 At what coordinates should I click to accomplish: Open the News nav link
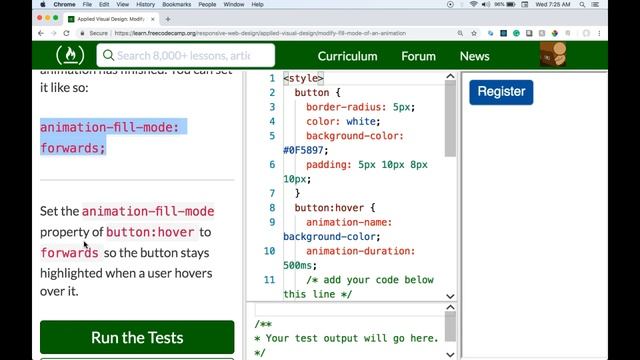point(474,56)
